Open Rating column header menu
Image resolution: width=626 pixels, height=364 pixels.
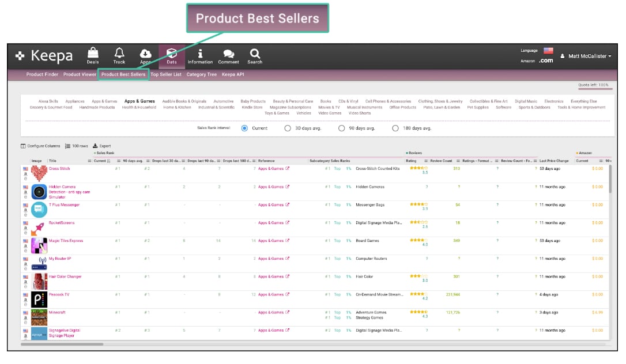[x=425, y=161]
